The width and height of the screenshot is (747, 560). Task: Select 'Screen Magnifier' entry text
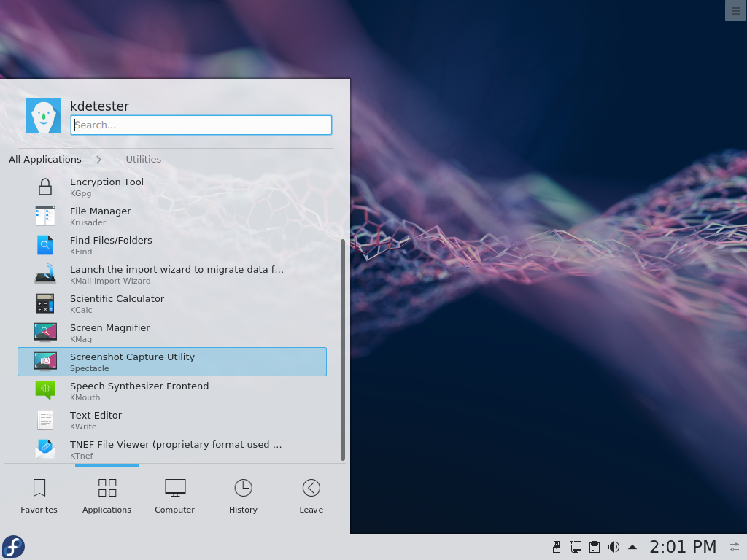tap(110, 327)
